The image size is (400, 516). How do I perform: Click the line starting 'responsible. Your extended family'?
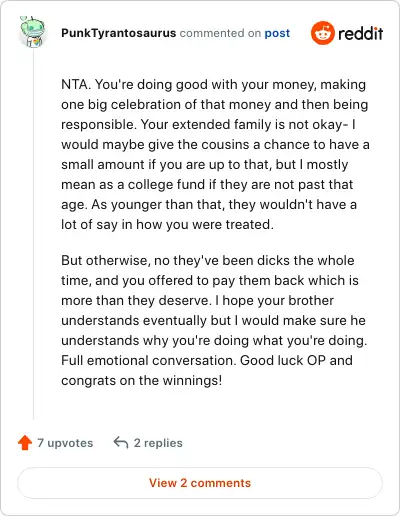click(208, 124)
